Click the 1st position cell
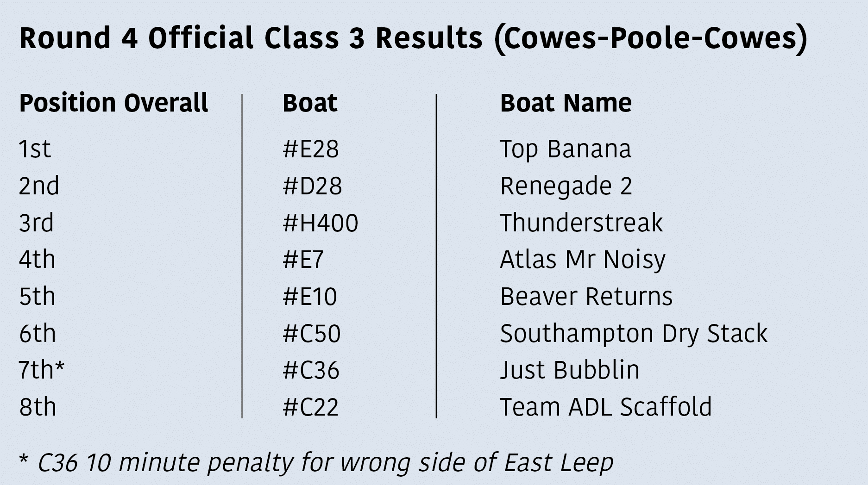 35,149
